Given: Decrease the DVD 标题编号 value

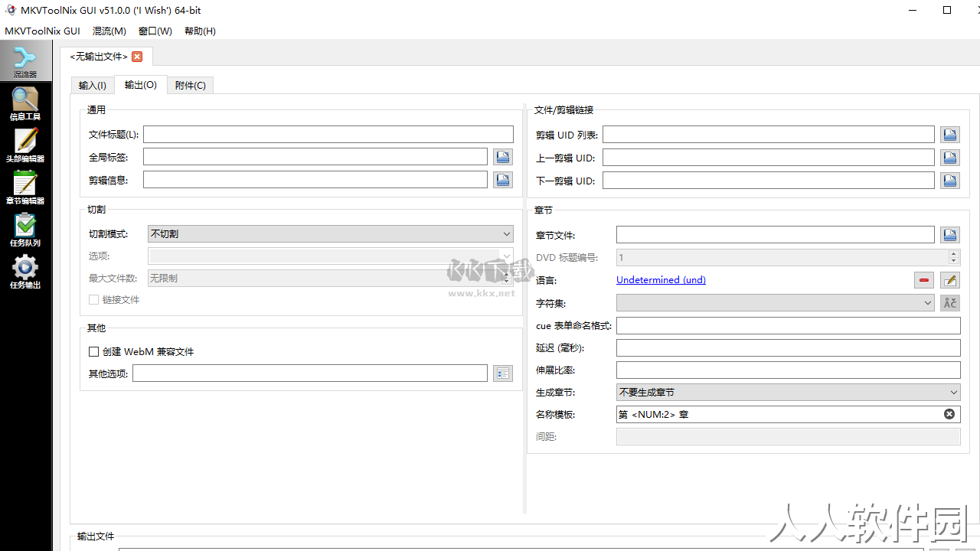Looking at the screenshot, I should click(x=954, y=261).
